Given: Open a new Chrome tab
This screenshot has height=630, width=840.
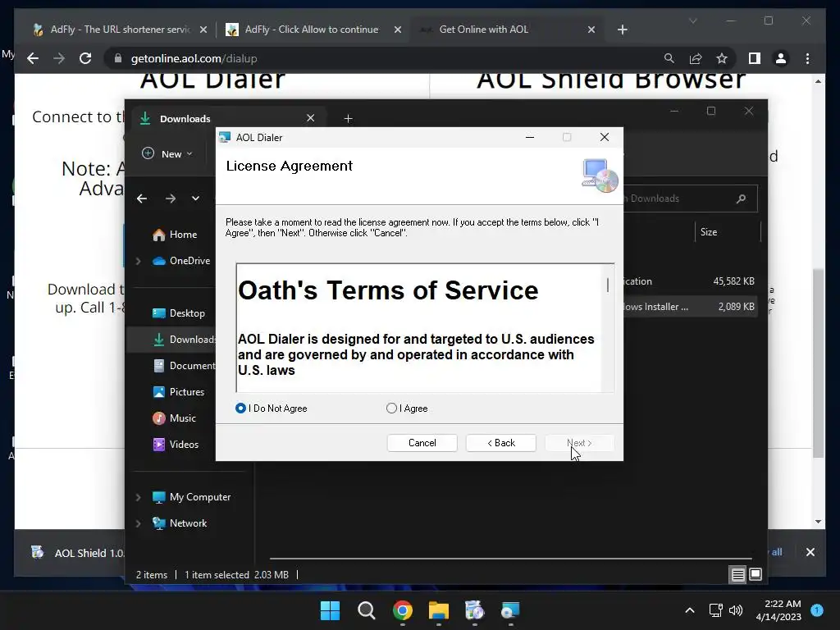Looking at the screenshot, I should tap(622, 30).
